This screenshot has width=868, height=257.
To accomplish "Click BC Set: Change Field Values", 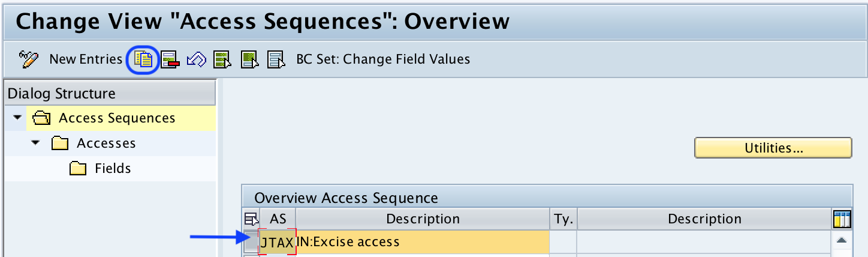I will tap(383, 59).
